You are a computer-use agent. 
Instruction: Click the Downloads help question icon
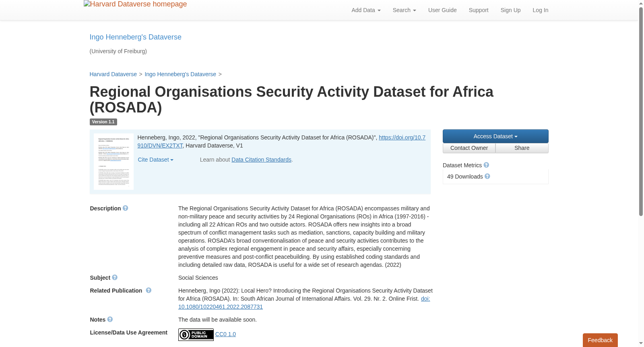click(x=487, y=176)
